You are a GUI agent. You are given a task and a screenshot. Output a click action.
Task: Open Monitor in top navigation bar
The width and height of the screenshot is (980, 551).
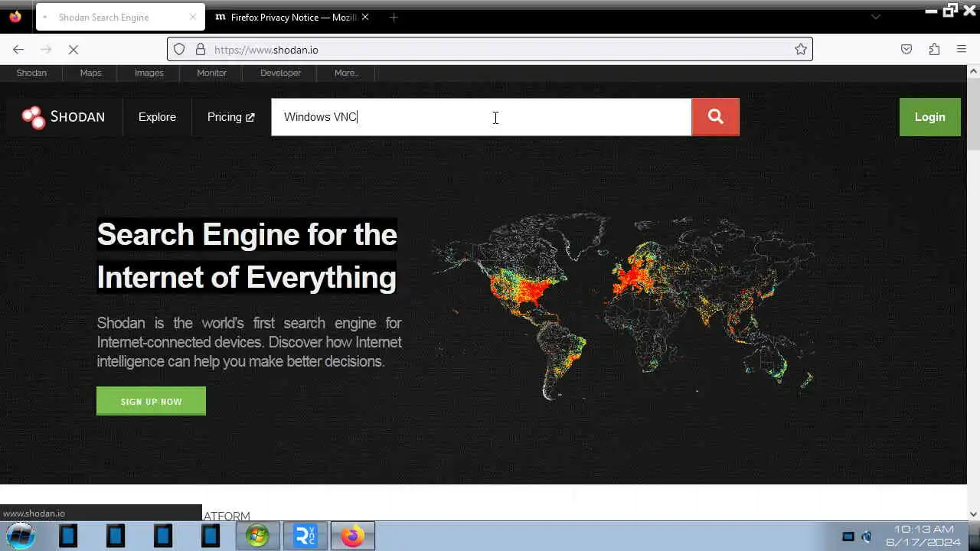point(211,73)
